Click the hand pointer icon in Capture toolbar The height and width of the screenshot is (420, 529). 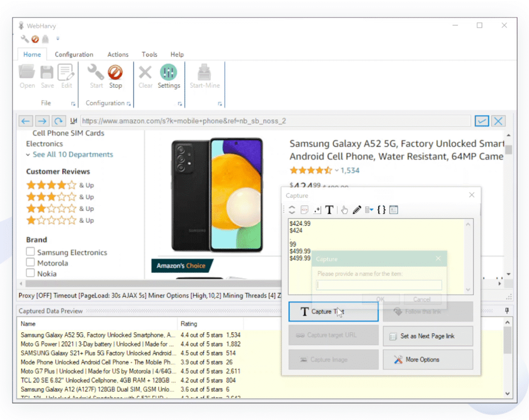344,210
